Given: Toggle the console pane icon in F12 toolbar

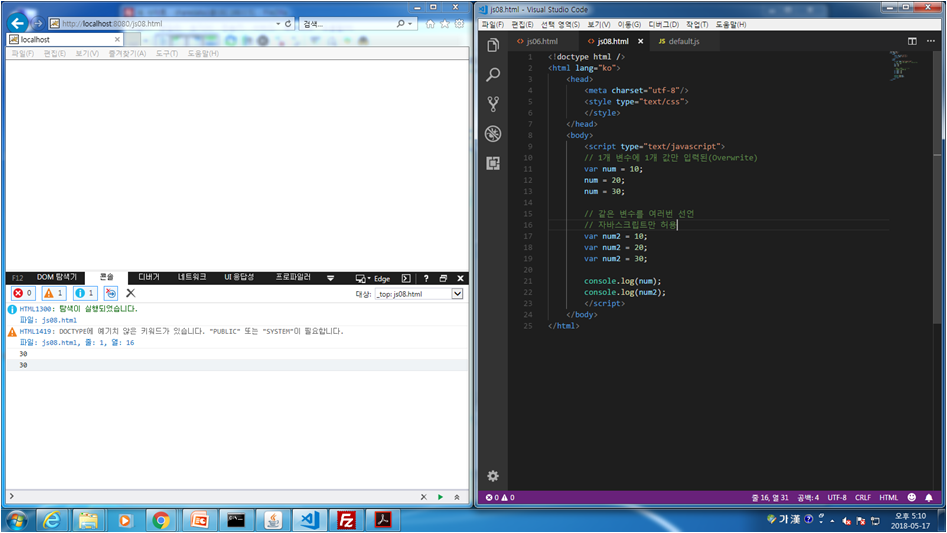Looking at the screenshot, I should tap(406, 278).
